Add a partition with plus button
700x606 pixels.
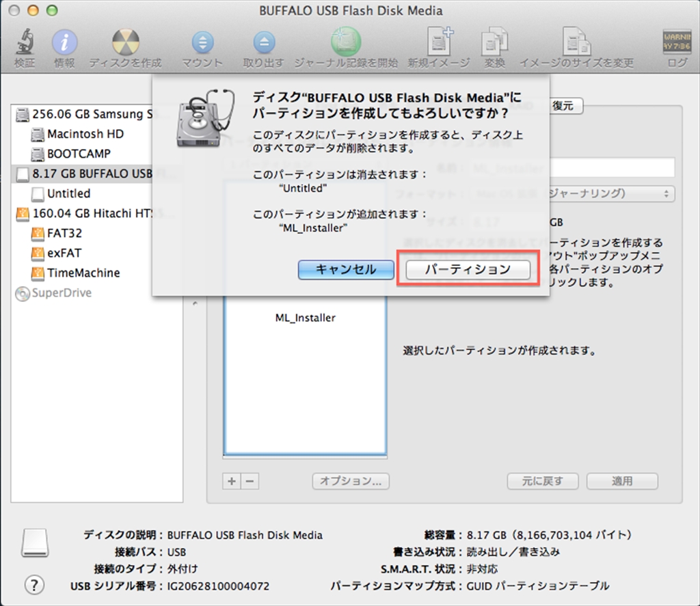tap(232, 481)
